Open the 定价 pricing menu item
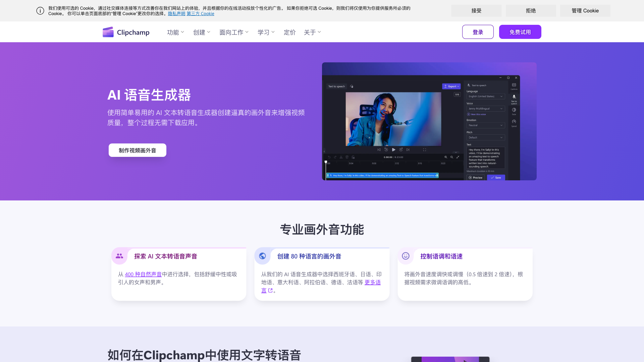The width and height of the screenshot is (644, 362). coord(290,32)
